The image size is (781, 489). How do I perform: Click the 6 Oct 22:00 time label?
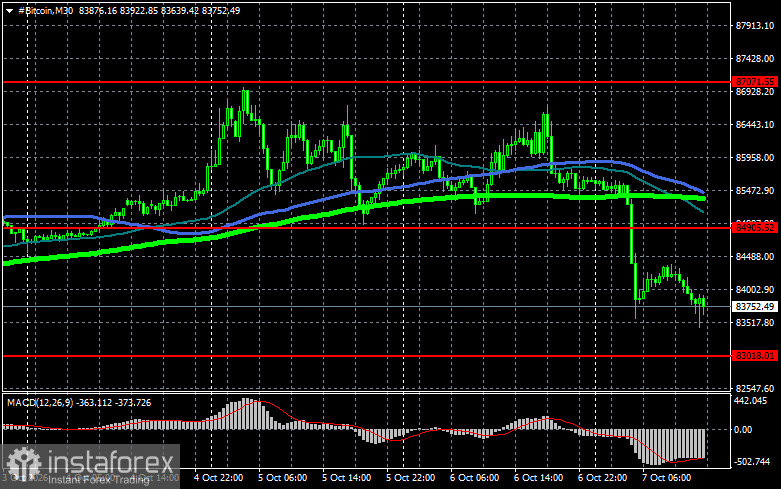(602, 478)
